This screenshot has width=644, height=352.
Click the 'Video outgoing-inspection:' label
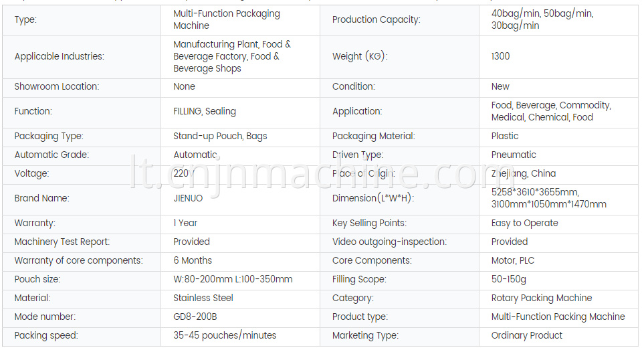389,242
